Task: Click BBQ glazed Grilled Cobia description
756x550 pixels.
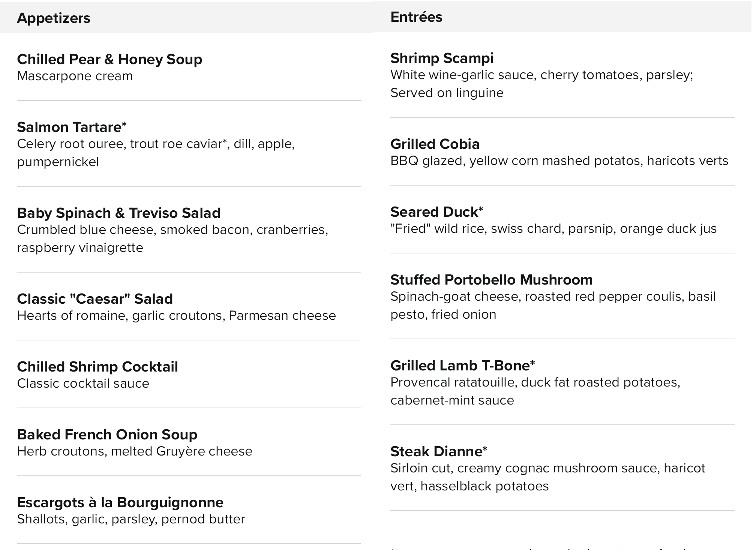Action: pyautogui.click(x=559, y=161)
